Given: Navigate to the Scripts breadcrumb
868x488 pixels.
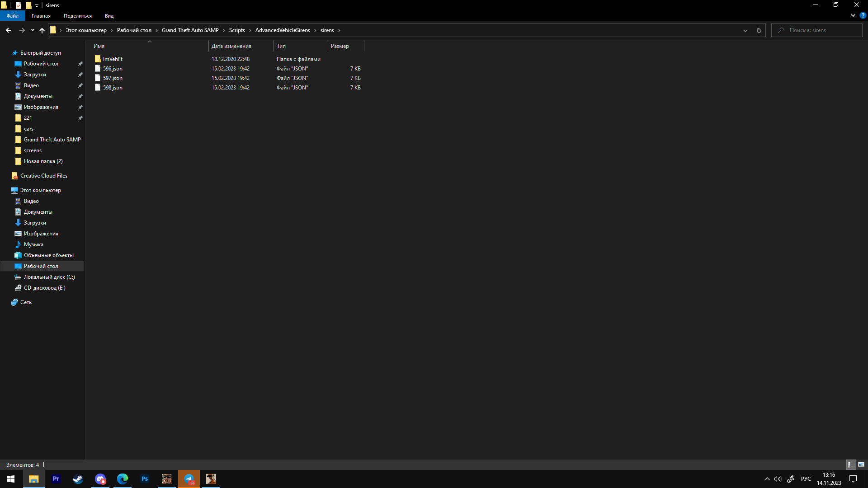Looking at the screenshot, I should pos(237,30).
